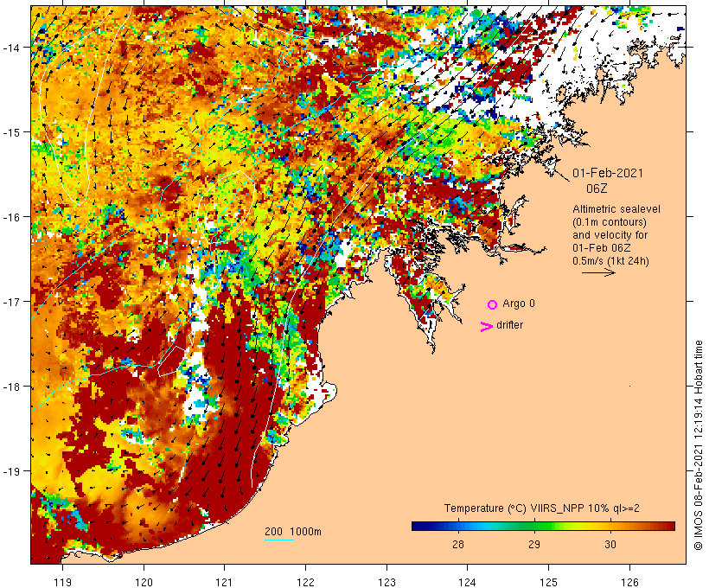Click longitude axis label '120'
This screenshot has width=709, height=588.
coord(144,582)
